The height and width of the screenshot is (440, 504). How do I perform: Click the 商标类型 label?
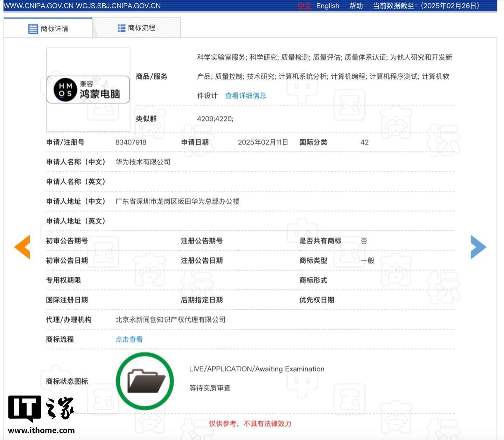click(313, 260)
